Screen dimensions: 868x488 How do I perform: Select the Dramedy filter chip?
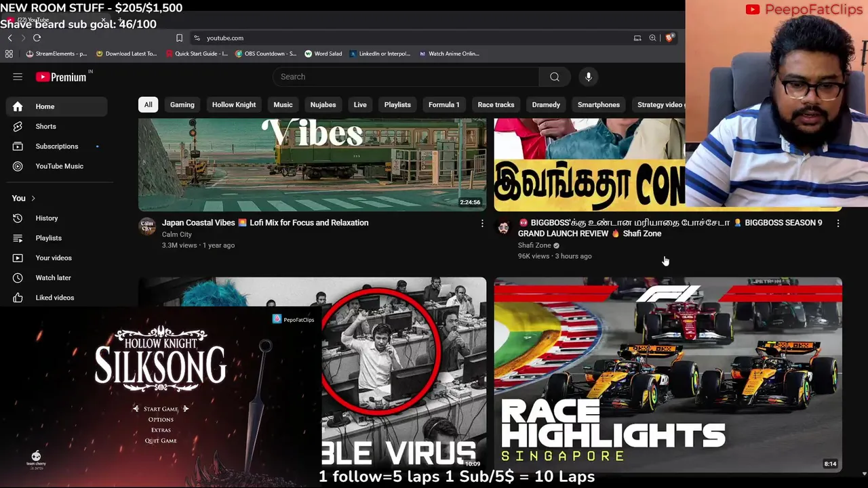[546, 104]
